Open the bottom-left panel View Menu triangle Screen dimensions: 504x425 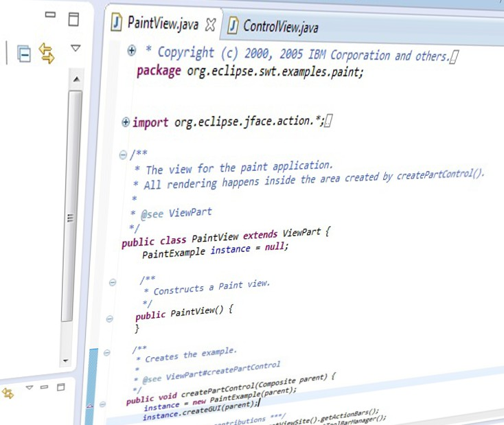(x=30, y=388)
